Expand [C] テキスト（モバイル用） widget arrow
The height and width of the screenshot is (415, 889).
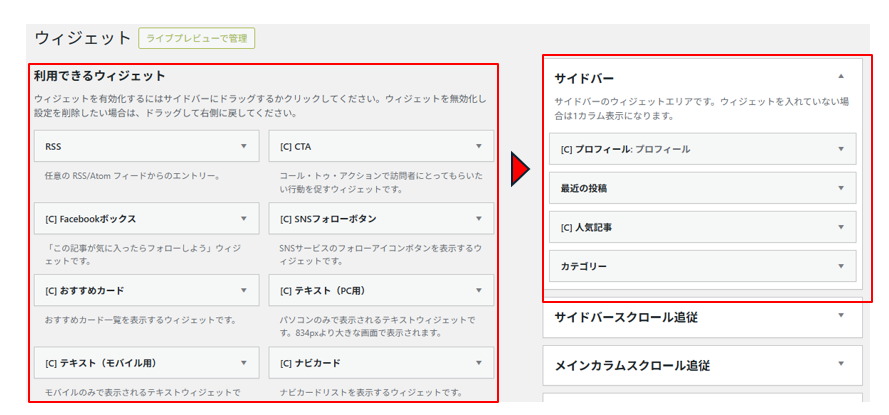244,363
